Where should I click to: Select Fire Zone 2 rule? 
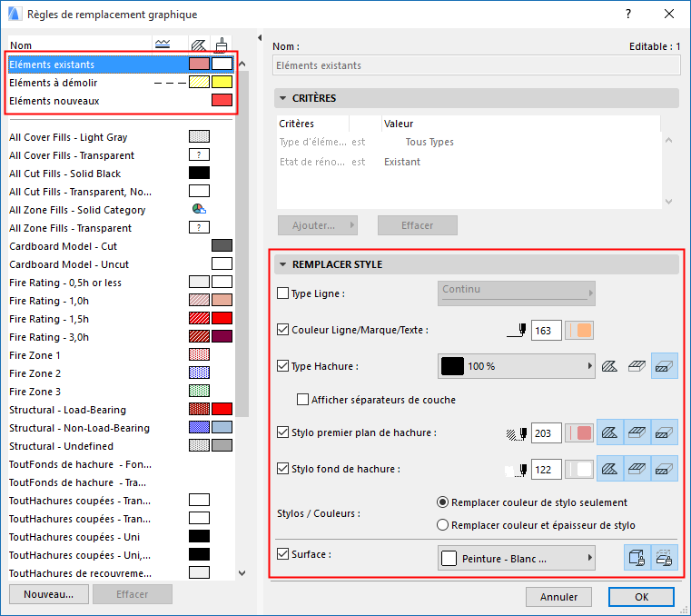point(120,373)
